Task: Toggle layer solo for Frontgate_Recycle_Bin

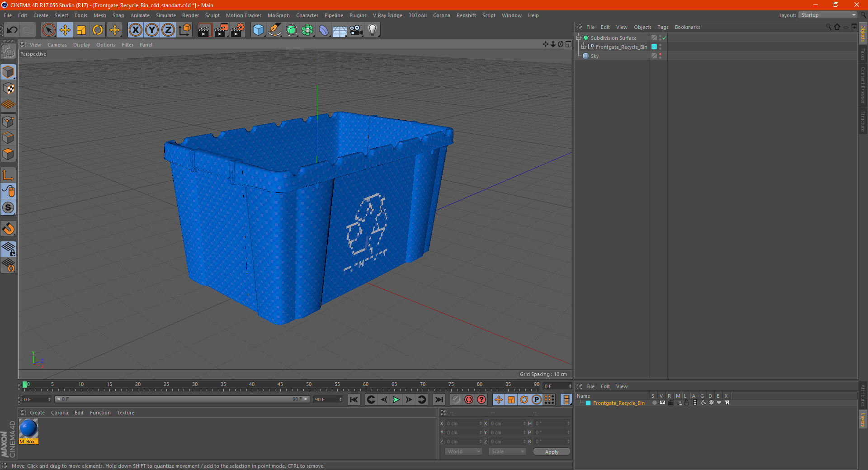Action: coord(654,403)
